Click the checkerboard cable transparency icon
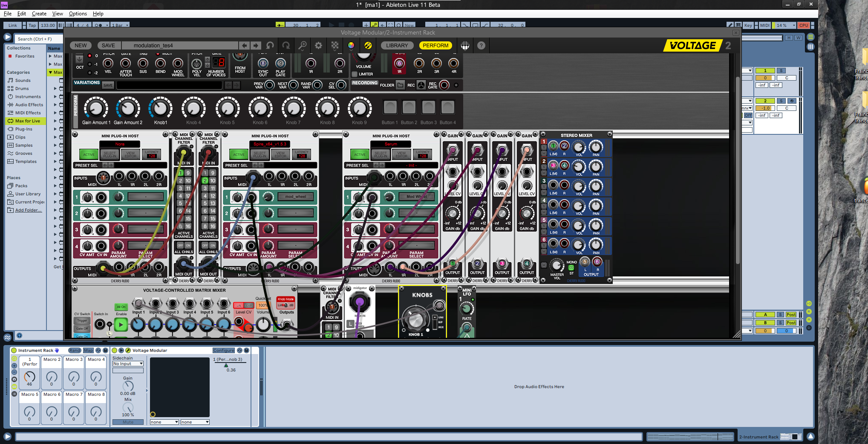 coord(335,45)
